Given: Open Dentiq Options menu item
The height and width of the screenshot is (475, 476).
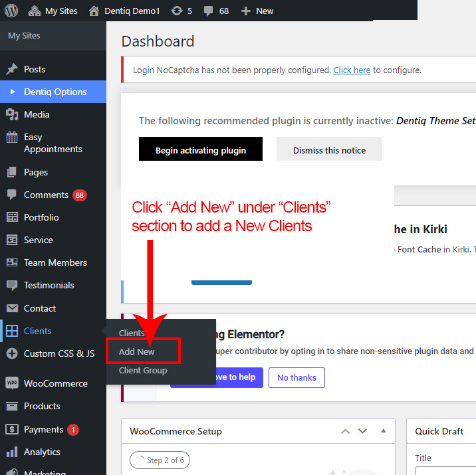Looking at the screenshot, I should [x=55, y=92].
